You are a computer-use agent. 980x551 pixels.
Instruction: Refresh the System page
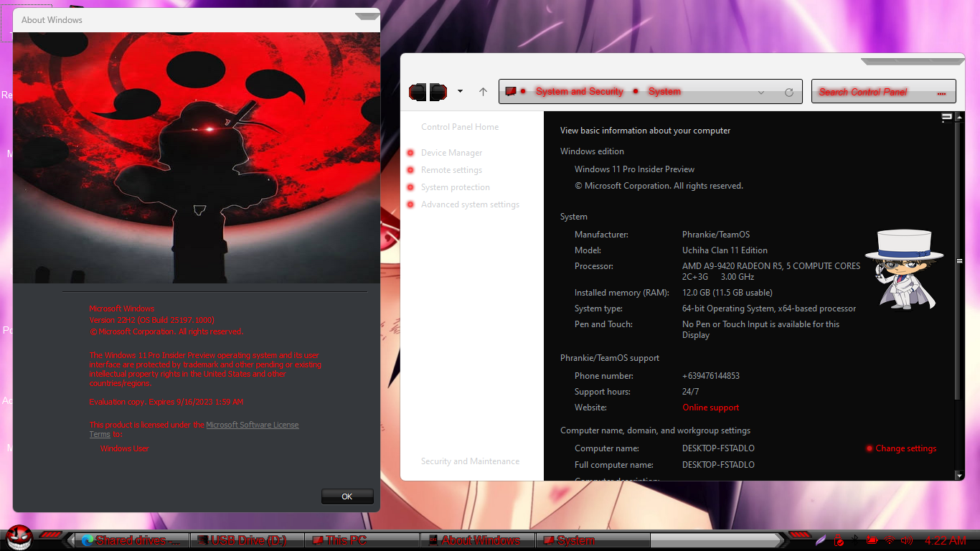pyautogui.click(x=789, y=92)
